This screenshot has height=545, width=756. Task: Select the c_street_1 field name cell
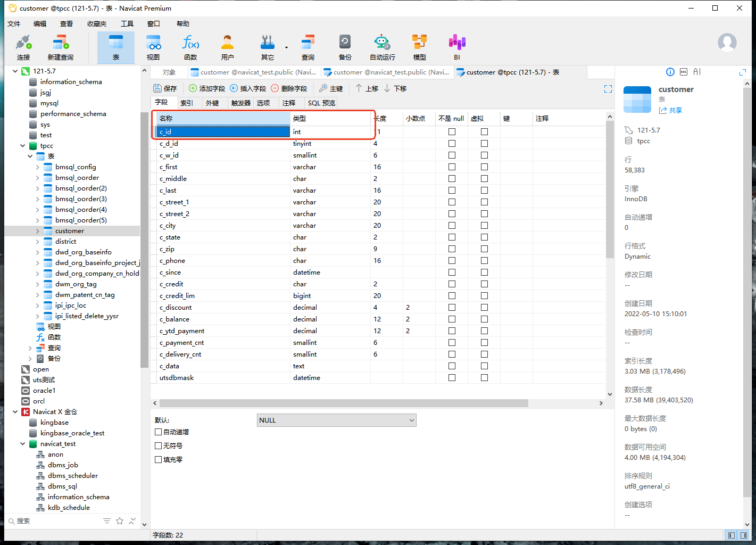tap(223, 202)
